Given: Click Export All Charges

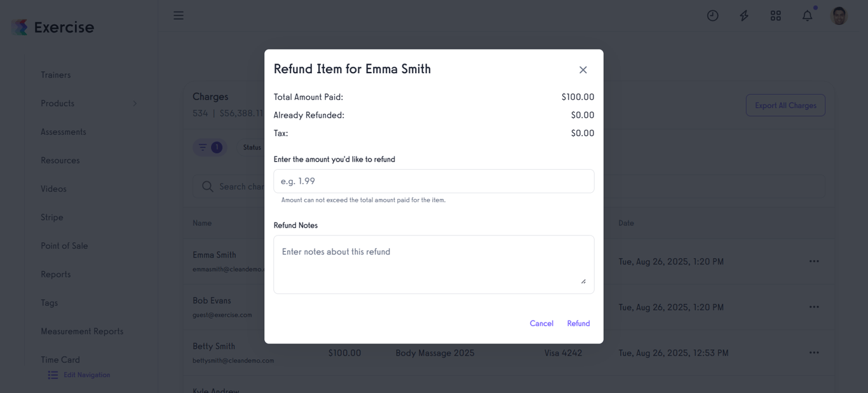Looking at the screenshot, I should tap(785, 105).
